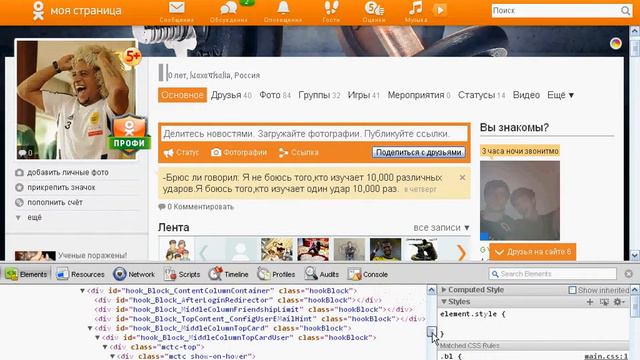Screen dimensions: 640x360
Task: Expand Друзья на сайте panel
Action: pyautogui.click(x=533, y=252)
